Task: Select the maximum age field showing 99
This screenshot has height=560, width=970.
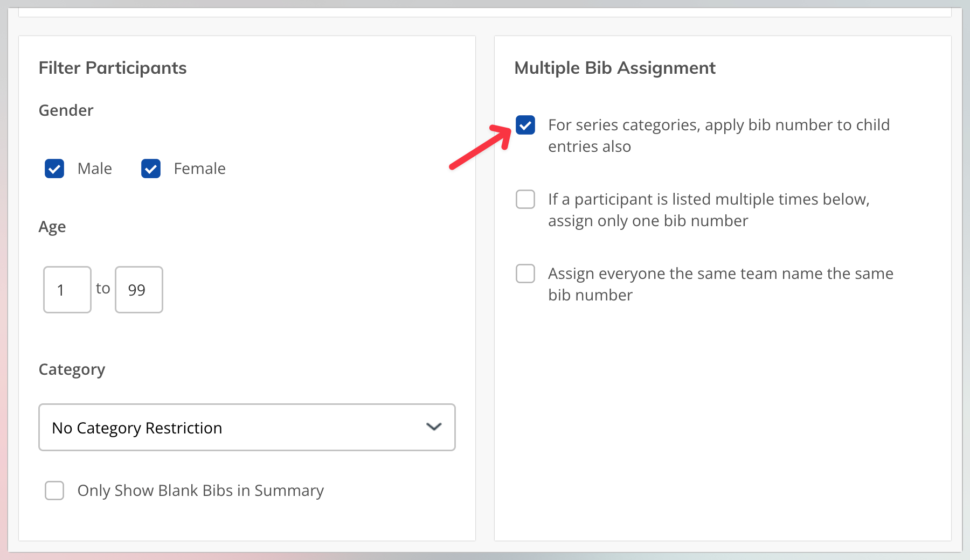Action: 138,290
